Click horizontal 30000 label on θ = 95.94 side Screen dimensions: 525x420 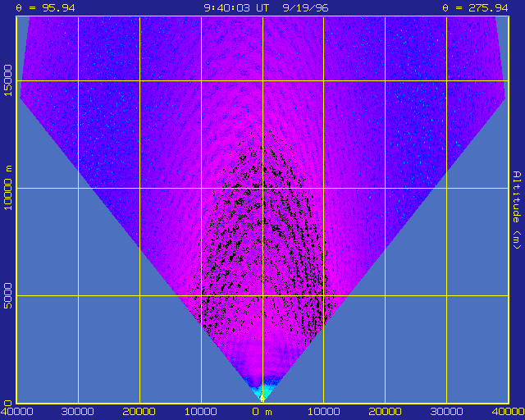(78, 412)
